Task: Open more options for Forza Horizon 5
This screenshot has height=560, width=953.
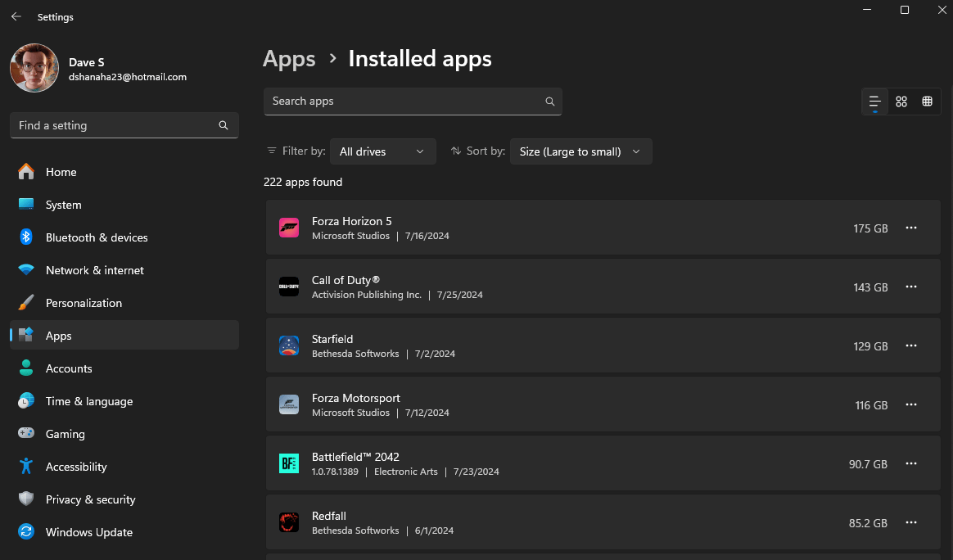Action: (911, 228)
